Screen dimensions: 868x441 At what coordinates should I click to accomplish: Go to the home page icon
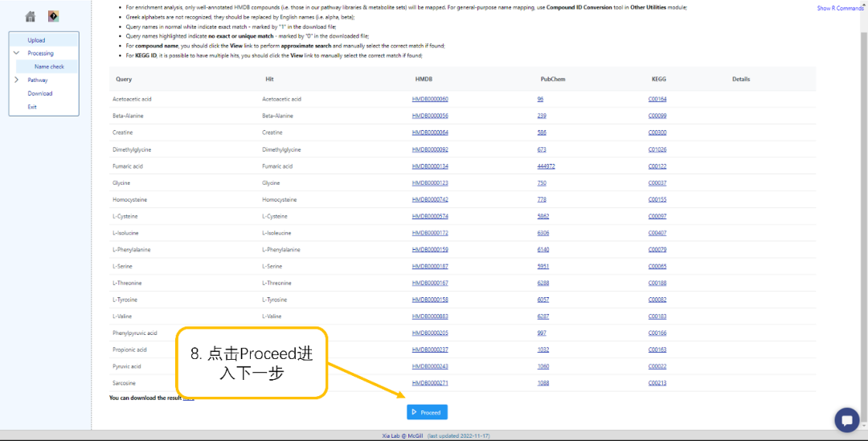tap(31, 17)
